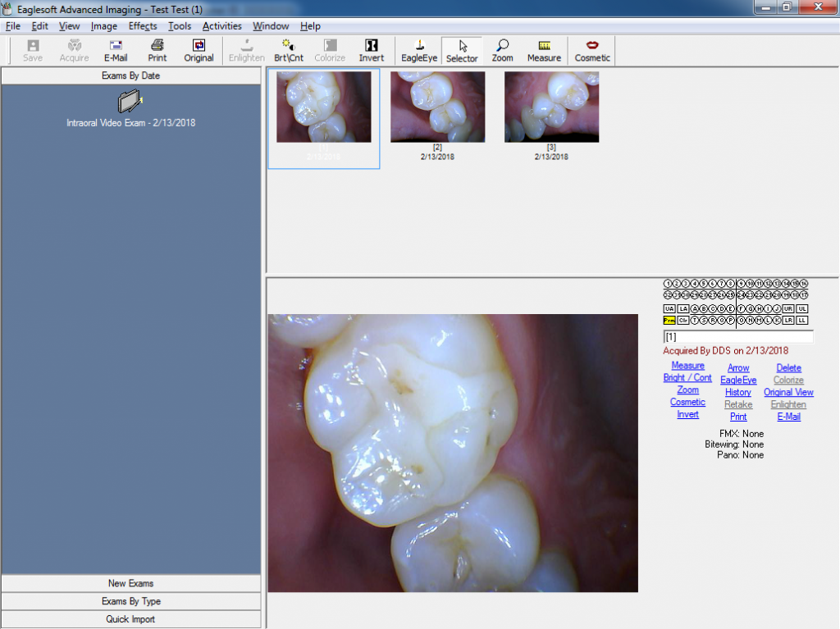
Task: Click the Print toolbar icon
Action: tap(157, 51)
